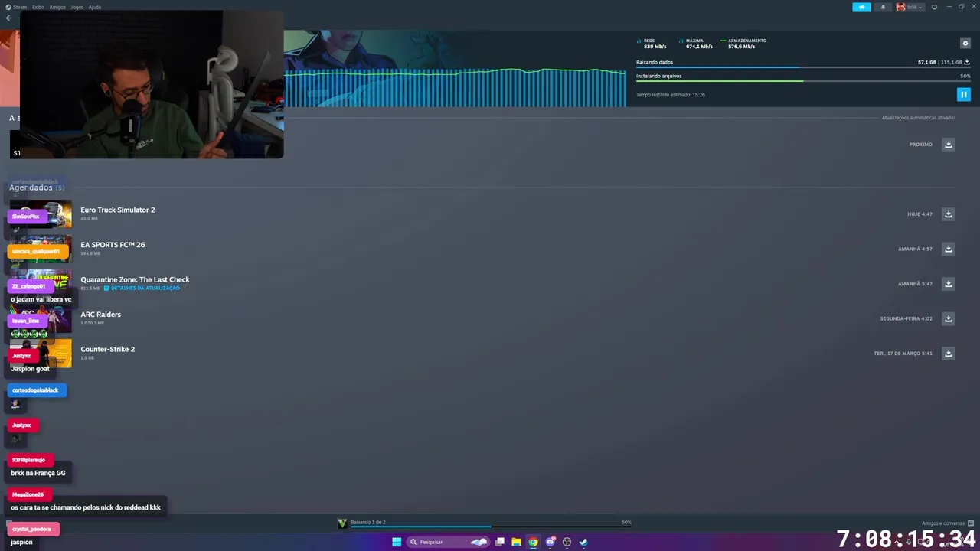Click the Pesquisar taskbar search box
980x551 pixels.
(x=448, y=542)
